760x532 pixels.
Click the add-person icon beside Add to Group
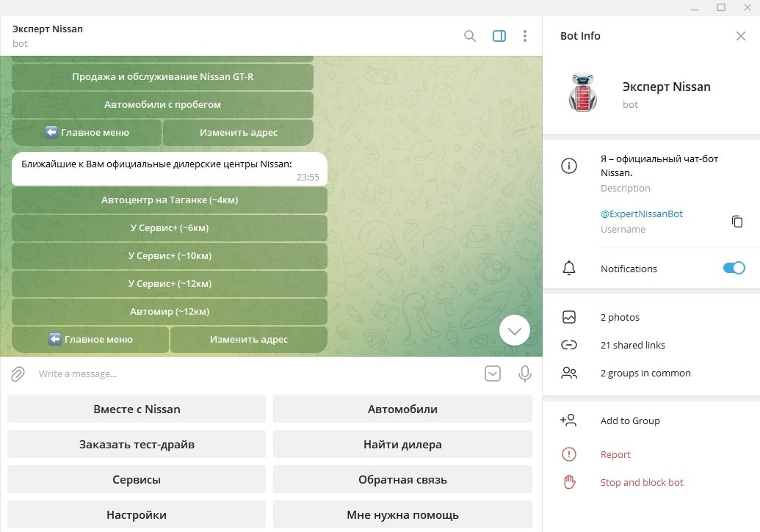click(x=568, y=420)
